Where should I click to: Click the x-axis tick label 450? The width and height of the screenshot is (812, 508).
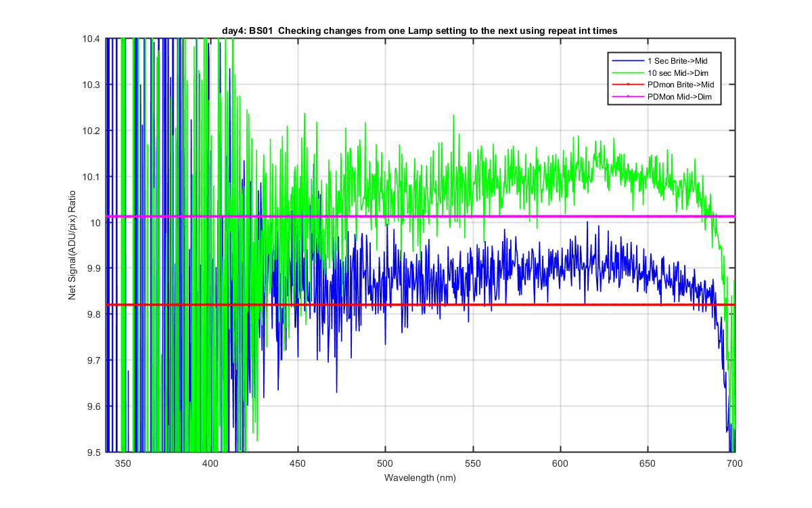(x=298, y=463)
